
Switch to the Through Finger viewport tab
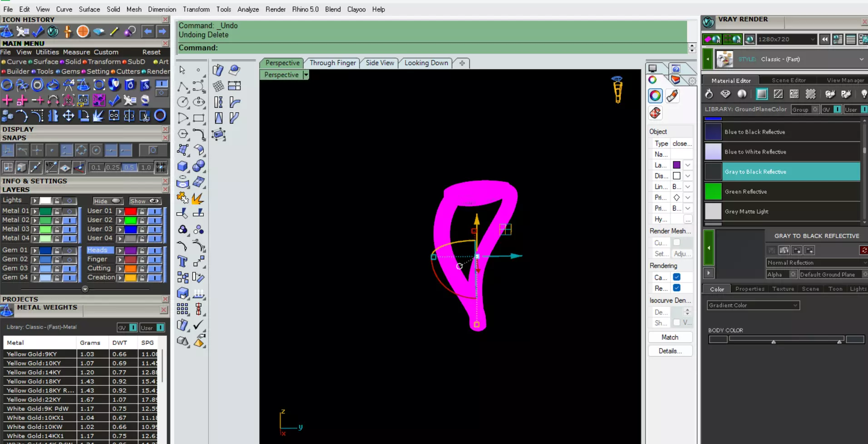(x=332, y=63)
